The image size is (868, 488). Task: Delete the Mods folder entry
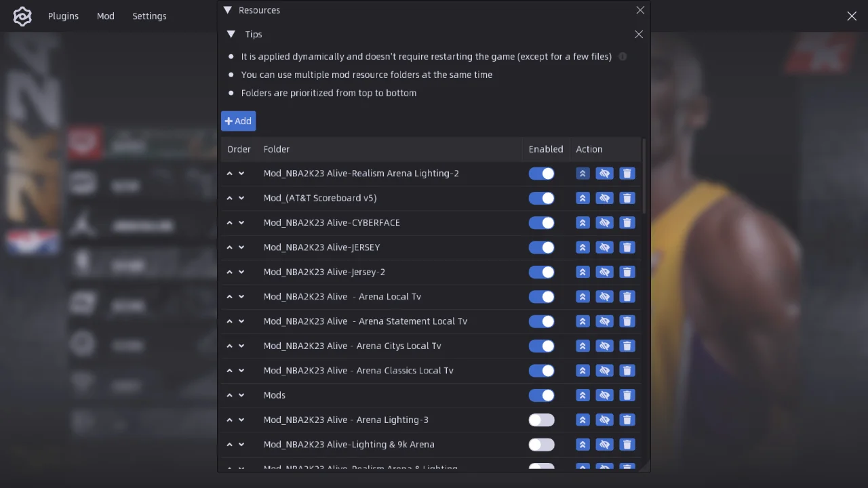click(627, 395)
